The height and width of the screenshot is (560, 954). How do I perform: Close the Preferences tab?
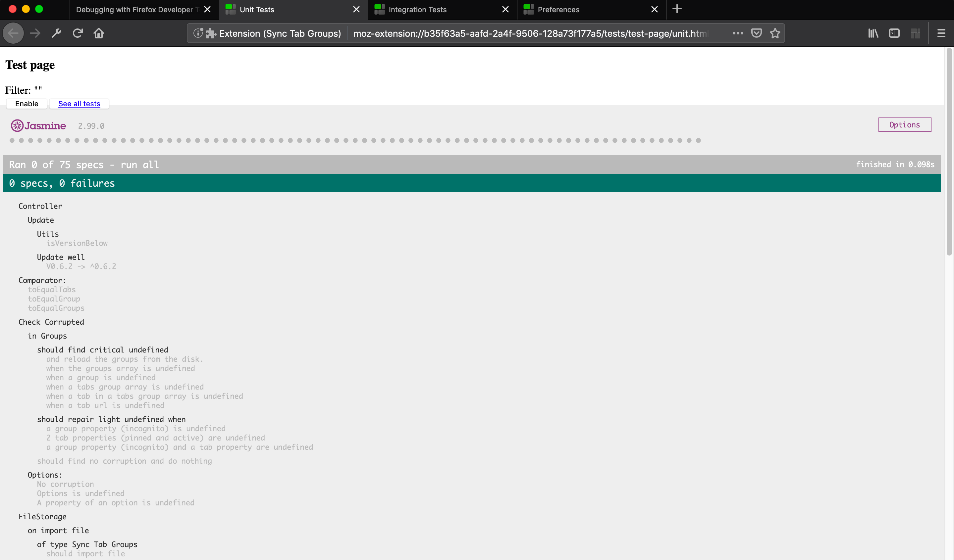654,10
